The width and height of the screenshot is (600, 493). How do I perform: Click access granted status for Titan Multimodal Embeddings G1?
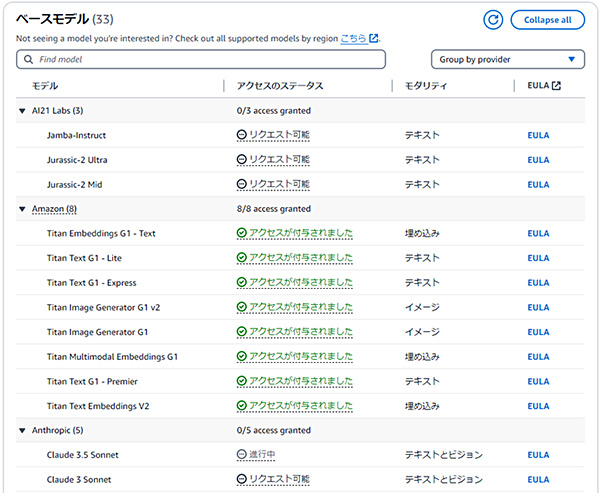point(295,357)
